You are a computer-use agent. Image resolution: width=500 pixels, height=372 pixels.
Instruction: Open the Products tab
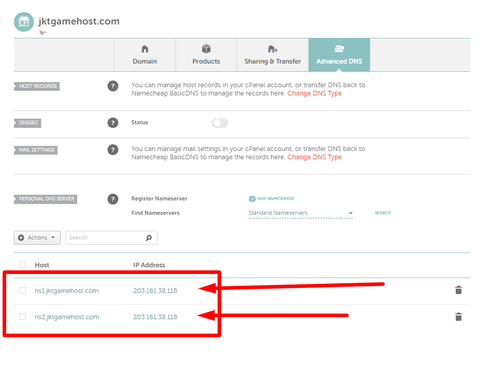click(x=206, y=55)
